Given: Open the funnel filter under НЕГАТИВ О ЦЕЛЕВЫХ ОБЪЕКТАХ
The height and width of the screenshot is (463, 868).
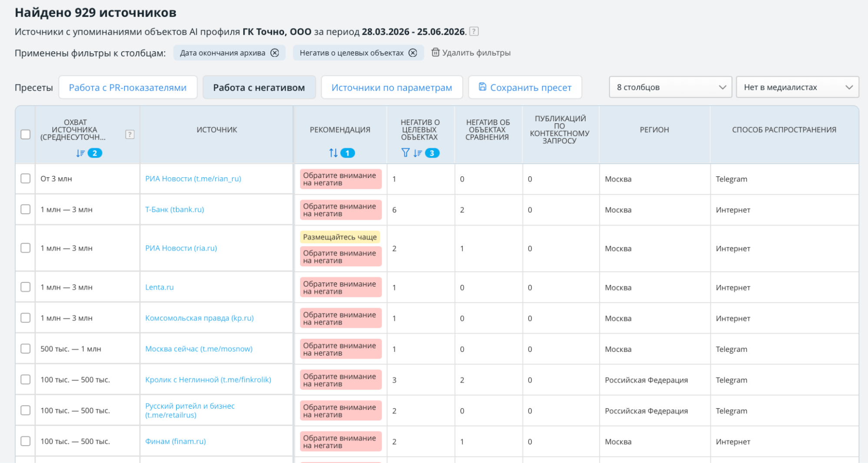Looking at the screenshot, I should click(x=405, y=153).
